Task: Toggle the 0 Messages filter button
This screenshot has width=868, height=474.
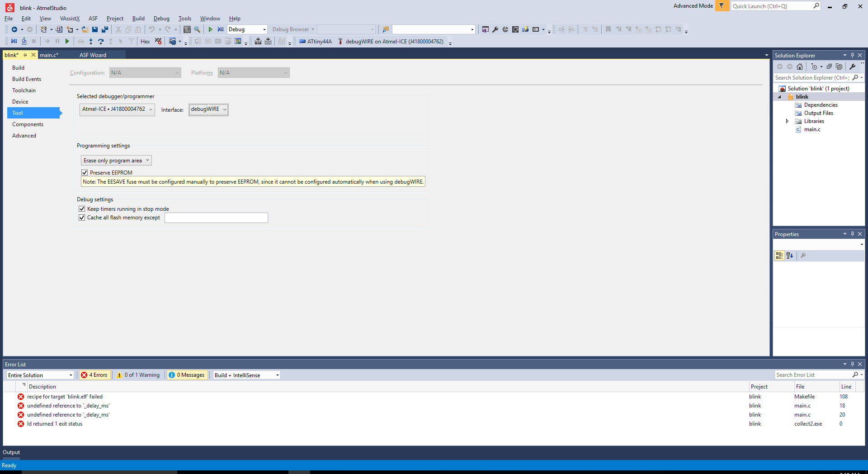Action: 187,375
